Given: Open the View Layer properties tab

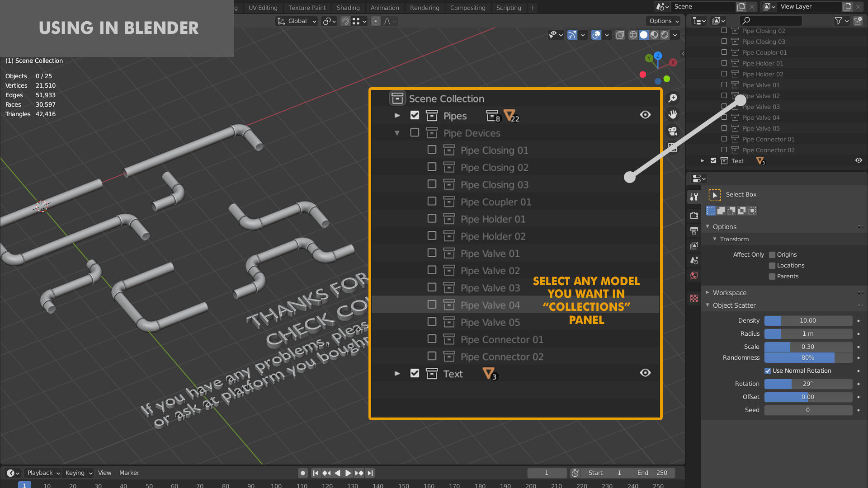Looking at the screenshot, I should (x=694, y=245).
